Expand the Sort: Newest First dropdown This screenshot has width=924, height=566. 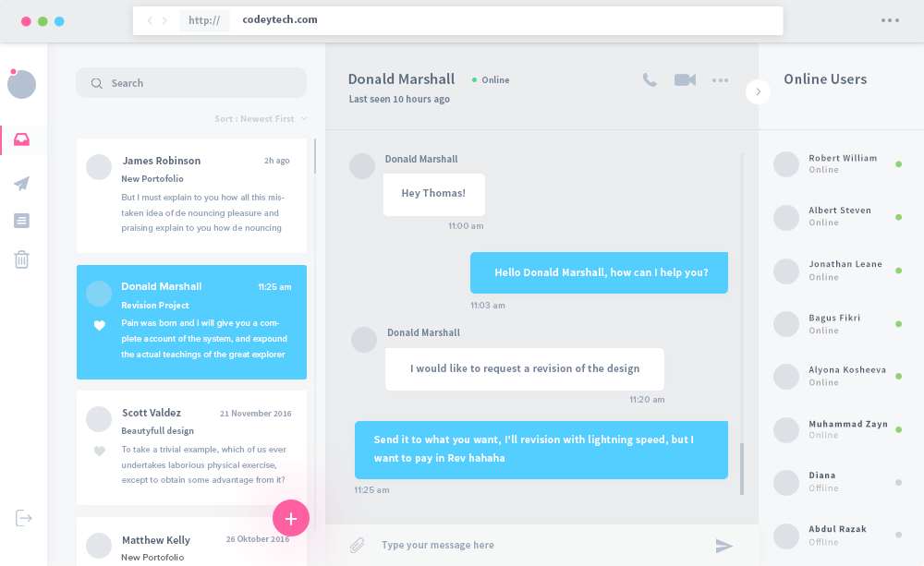pyautogui.click(x=261, y=119)
